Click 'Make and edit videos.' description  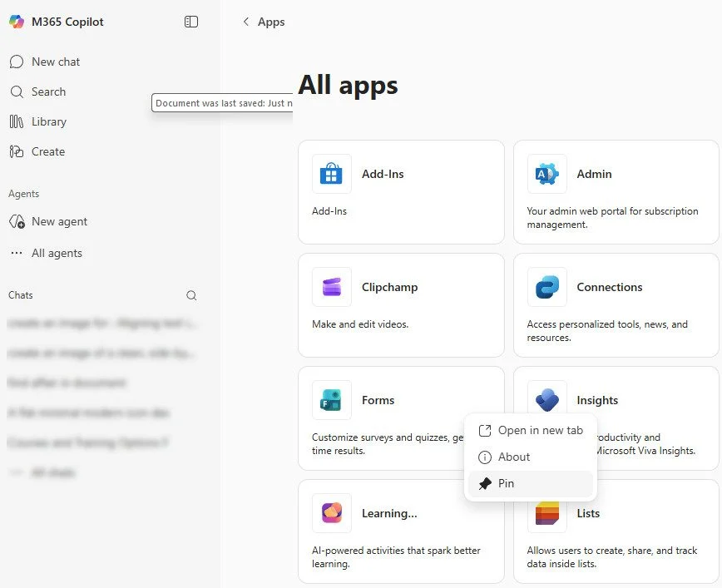360,324
